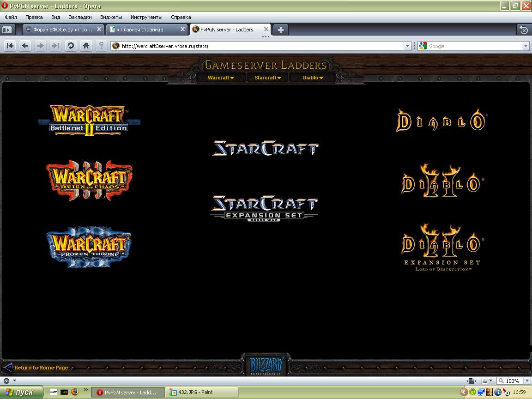This screenshot has height=399, width=532.
Task: Expand the Diablo ladder dropdown
Action: pyautogui.click(x=313, y=78)
